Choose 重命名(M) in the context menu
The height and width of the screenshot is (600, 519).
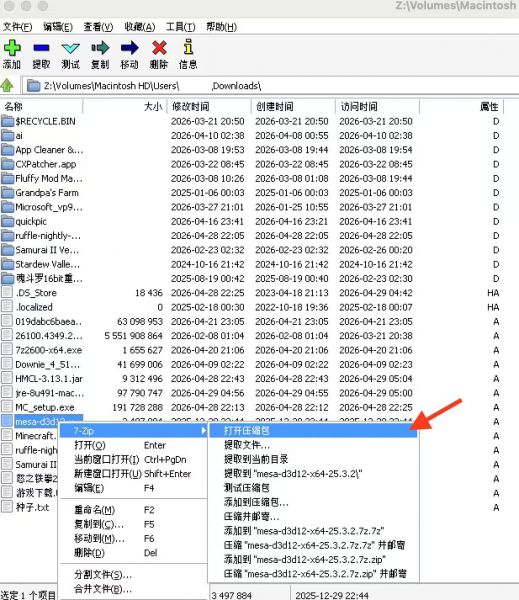point(134,510)
